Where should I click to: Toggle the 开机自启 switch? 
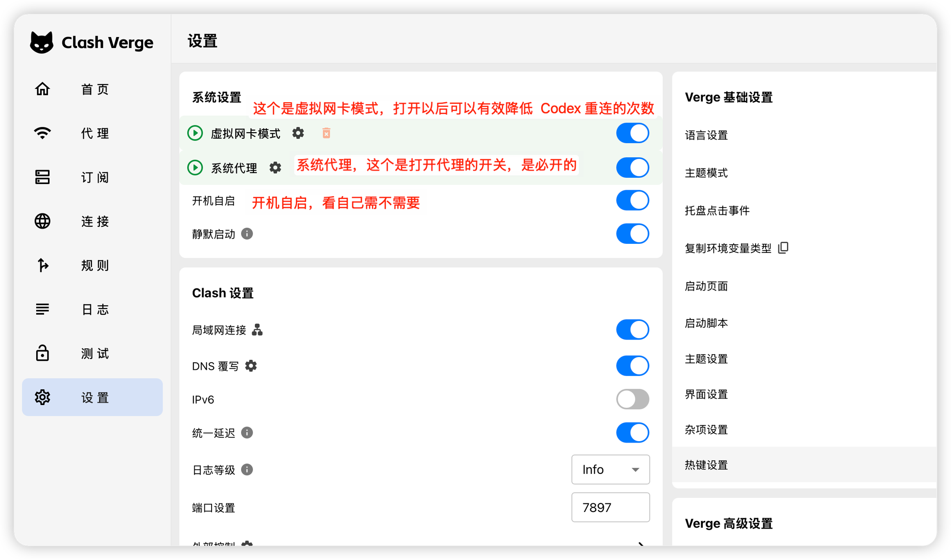[632, 200]
